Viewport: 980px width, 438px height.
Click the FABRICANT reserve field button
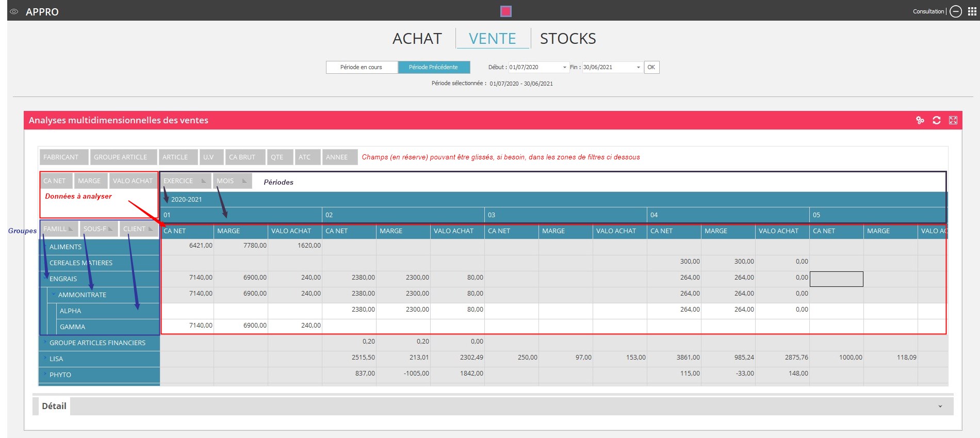coord(61,157)
